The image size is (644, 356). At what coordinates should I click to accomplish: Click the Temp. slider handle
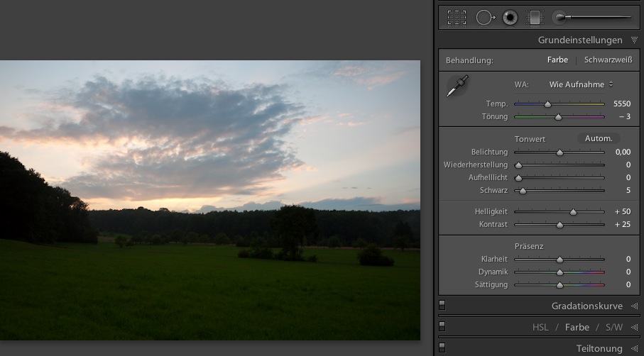click(x=547, y=104)
